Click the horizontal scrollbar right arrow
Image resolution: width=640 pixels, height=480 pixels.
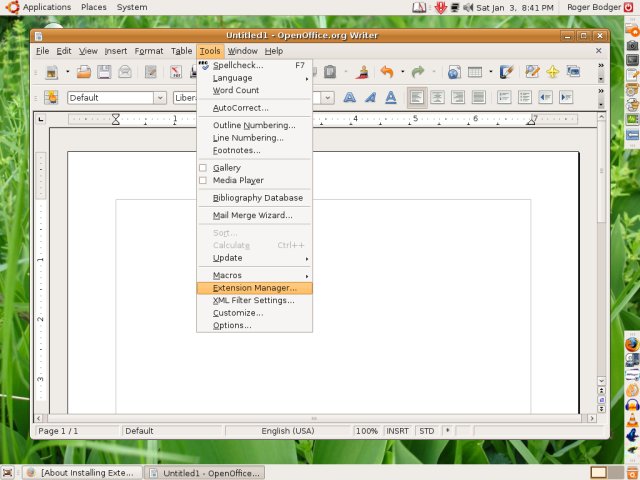click(x=592, y=418)
